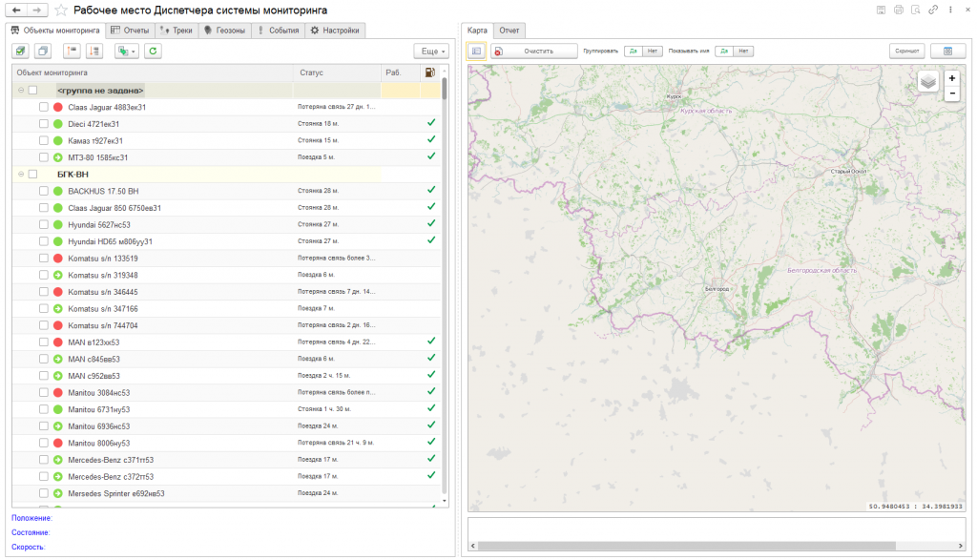Image resolution: width=977 pixels, height=560 pixels.
Task: Zoom in on the map
Action: point(952,77)
